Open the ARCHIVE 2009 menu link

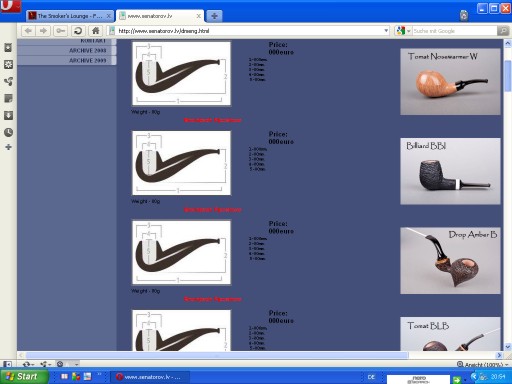pos(87,60)
